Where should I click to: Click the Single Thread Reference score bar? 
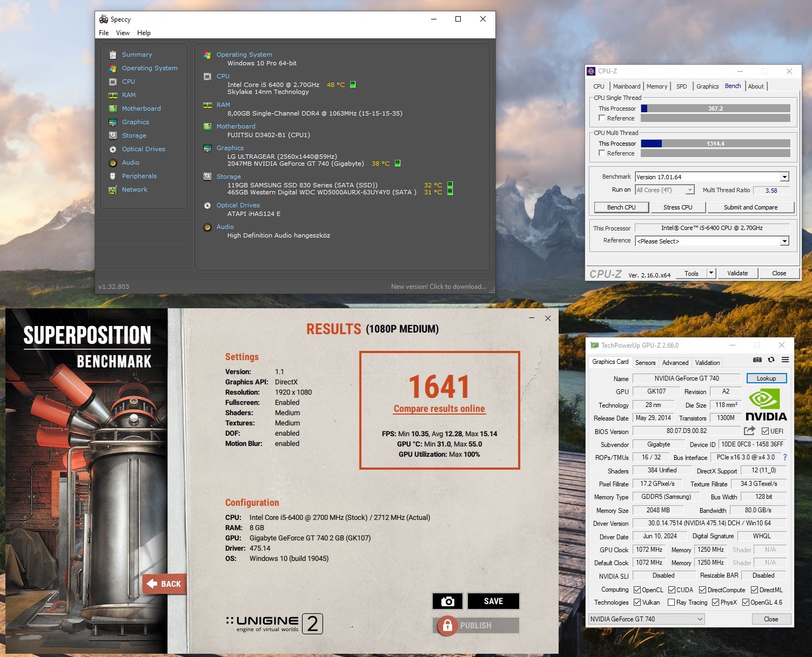(715, 118)
